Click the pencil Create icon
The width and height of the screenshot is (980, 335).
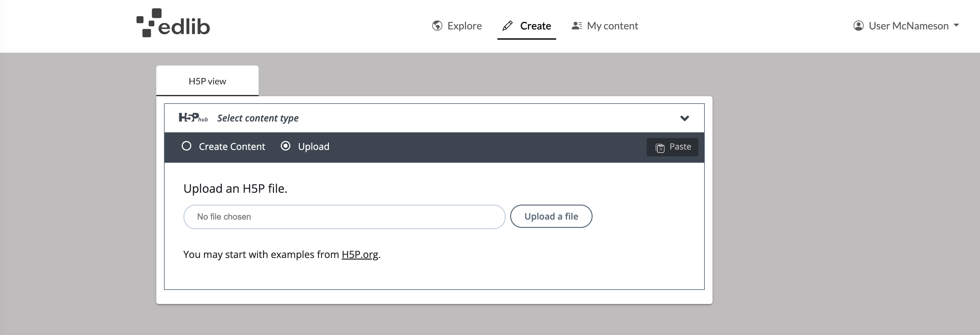tap(507, 26)
